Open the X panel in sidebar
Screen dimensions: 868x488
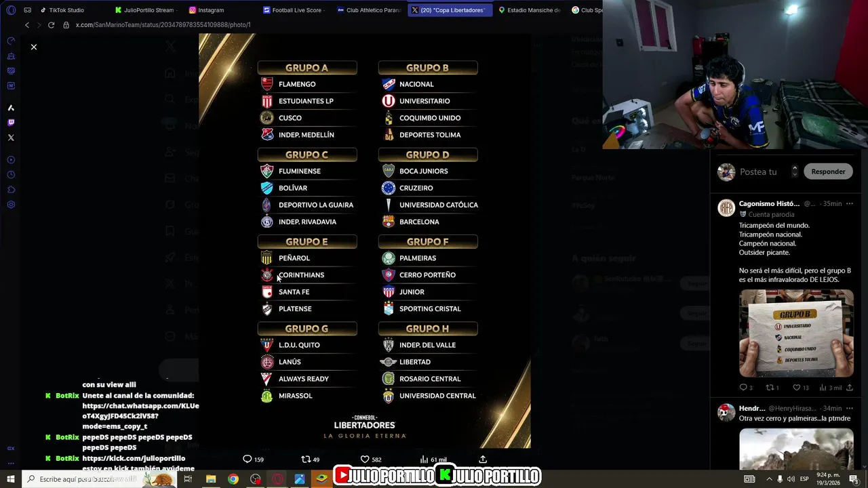[x=11, y=138]
